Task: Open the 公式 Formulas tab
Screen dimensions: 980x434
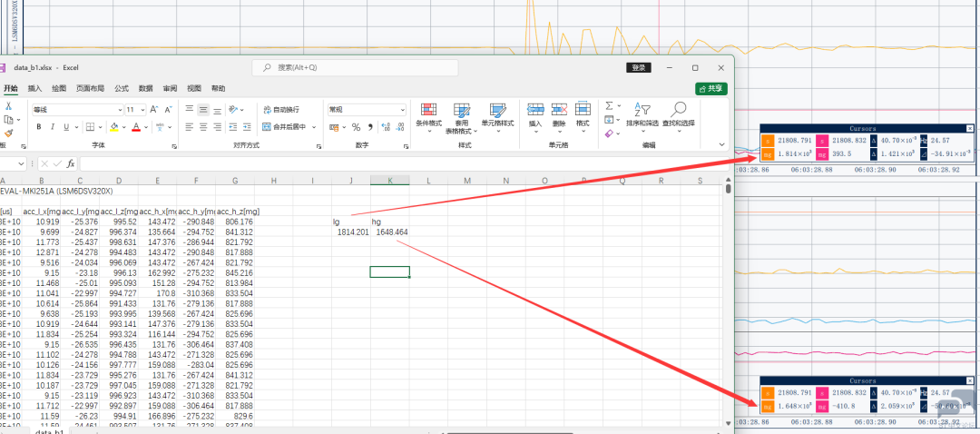Action: click(122, 88)
